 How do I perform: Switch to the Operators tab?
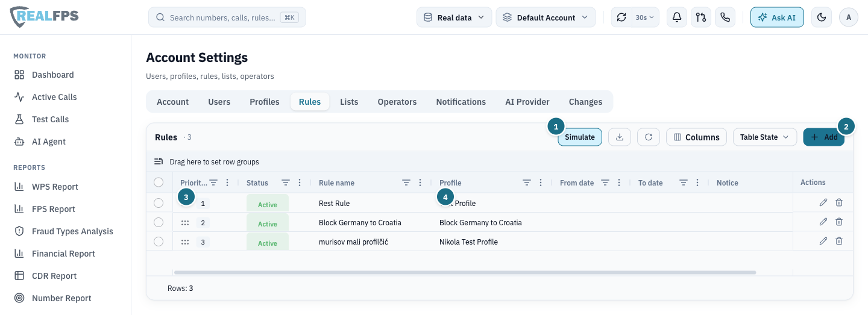click(397, 102)
